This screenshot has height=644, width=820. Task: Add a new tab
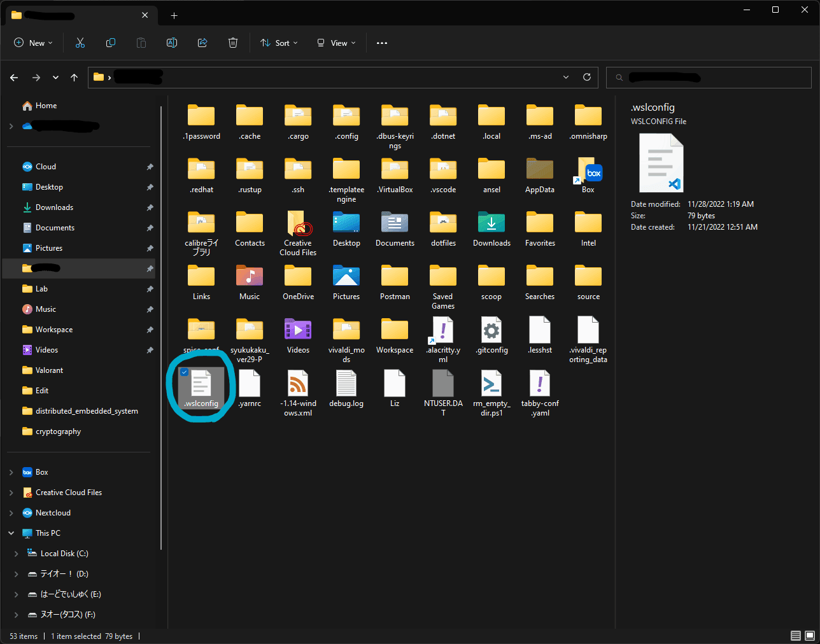coord(174,15)
